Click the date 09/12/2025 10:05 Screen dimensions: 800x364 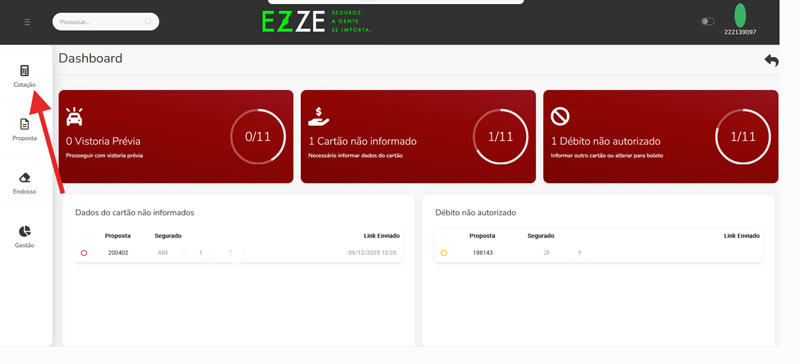372,253
